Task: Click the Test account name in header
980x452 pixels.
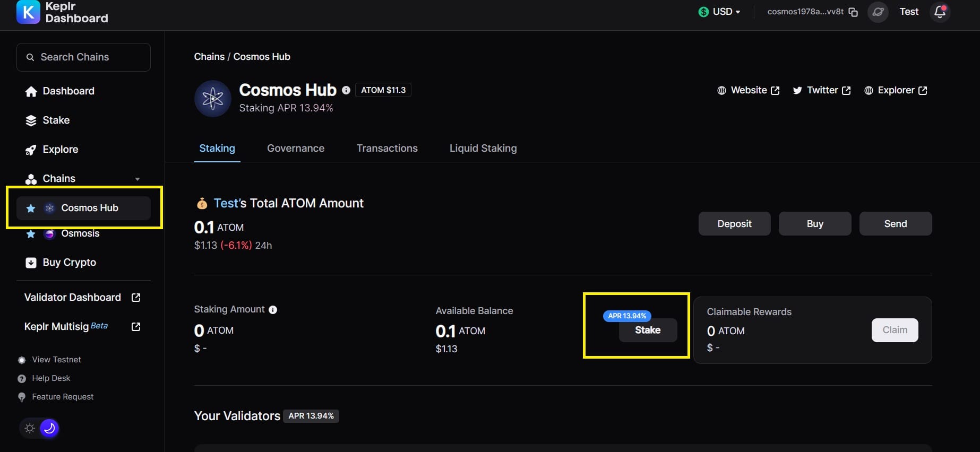Action: click(909, 12)
